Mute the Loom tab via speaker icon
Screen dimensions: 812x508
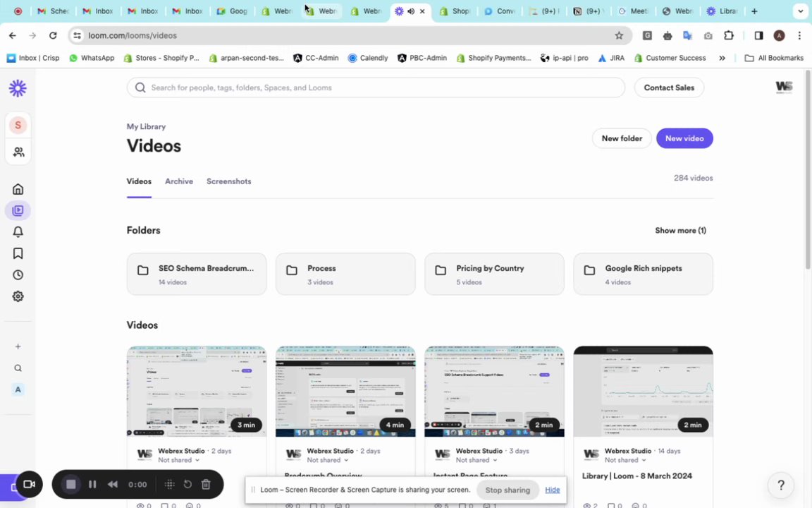[411, 11]
